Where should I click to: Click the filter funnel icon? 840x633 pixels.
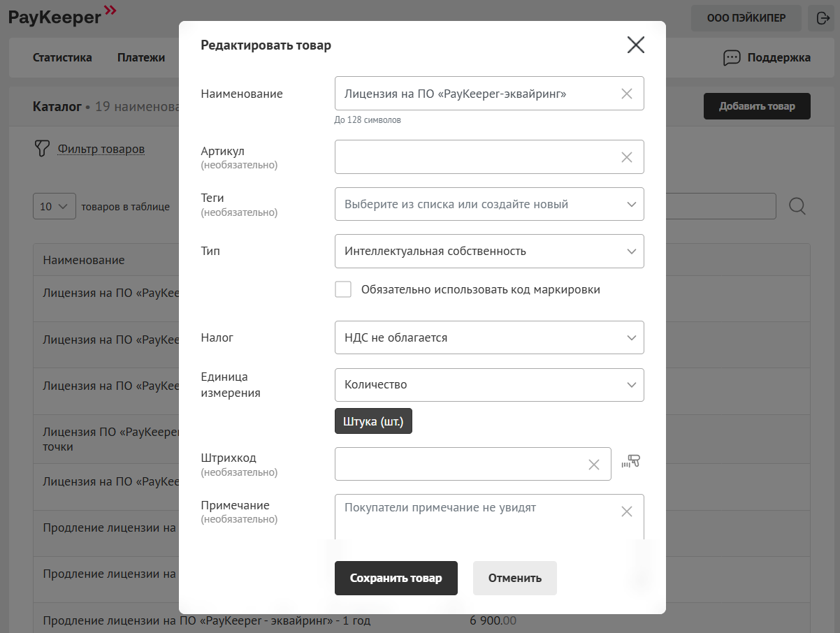coord(43,148)
